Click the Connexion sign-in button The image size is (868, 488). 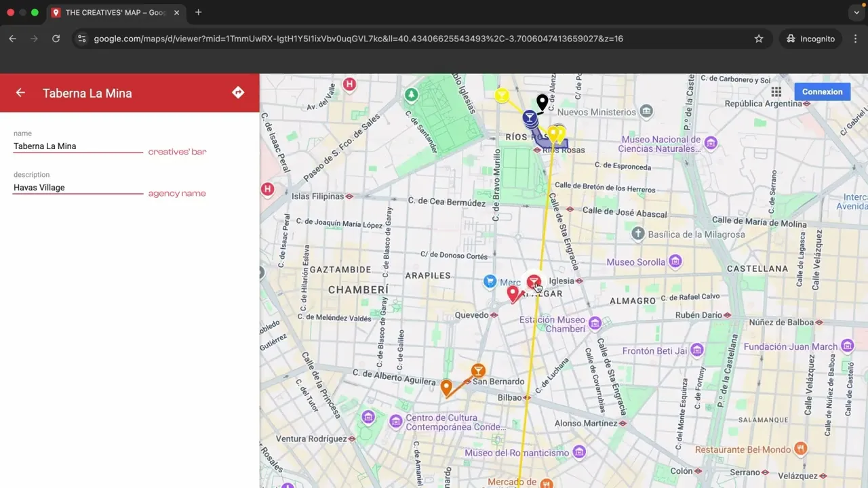click(822, 91)
